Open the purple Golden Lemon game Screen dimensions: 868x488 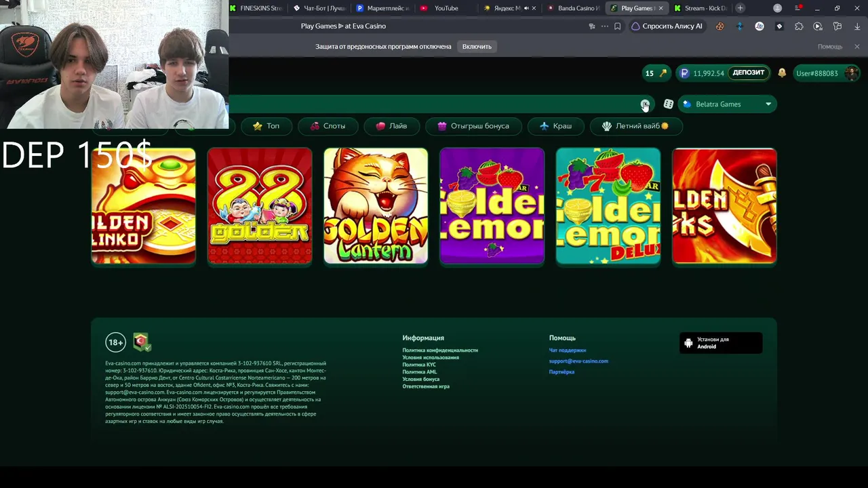point(492,206)
